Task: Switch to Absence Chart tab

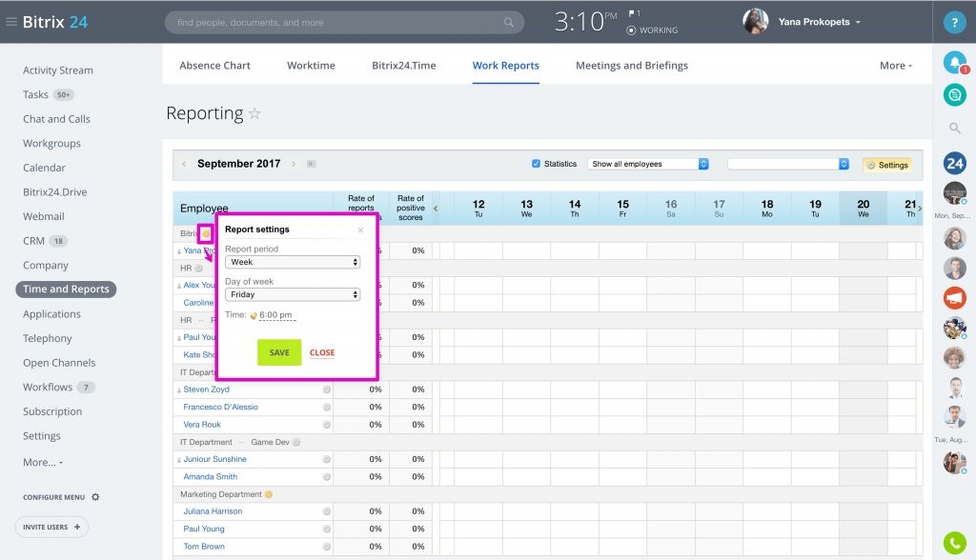Action: coord(214,66)
